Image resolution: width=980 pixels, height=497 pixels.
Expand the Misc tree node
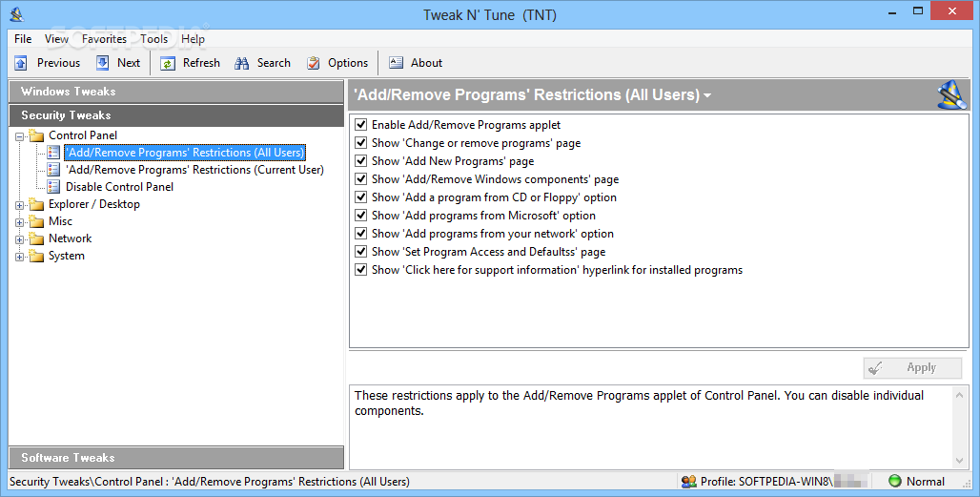tap(20, 222)
